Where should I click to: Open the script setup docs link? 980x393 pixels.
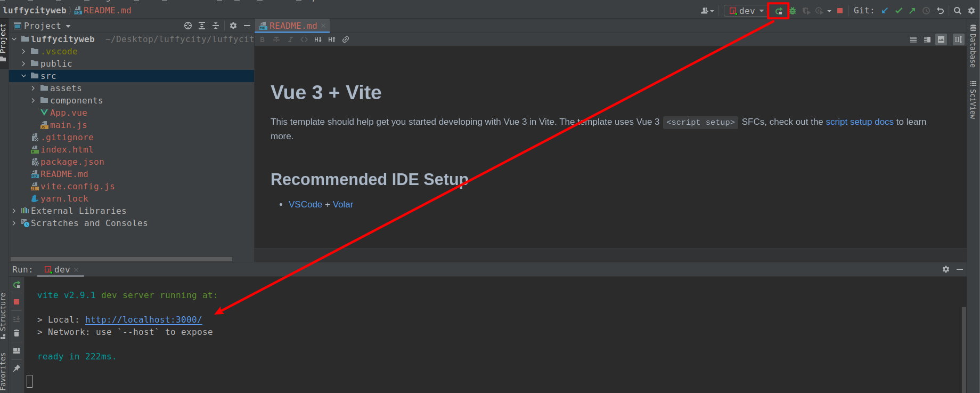pos(860,122)
